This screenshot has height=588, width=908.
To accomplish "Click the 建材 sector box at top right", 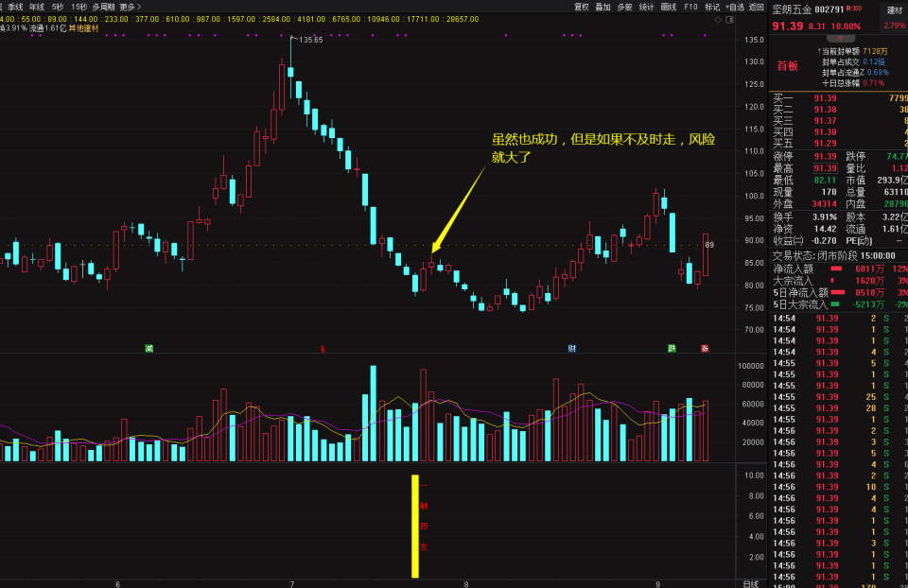I will point(893,9).
